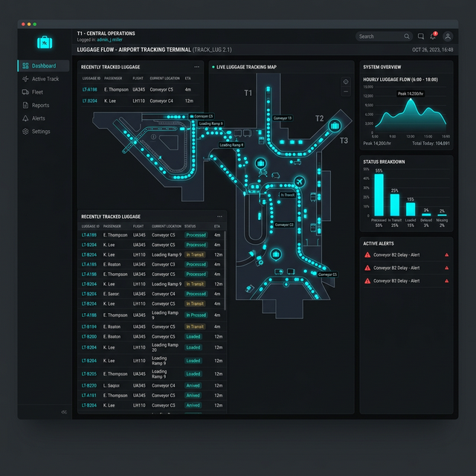476x476 pixels.
Task: Open the messages icon in header
Action: pos(421,36)
